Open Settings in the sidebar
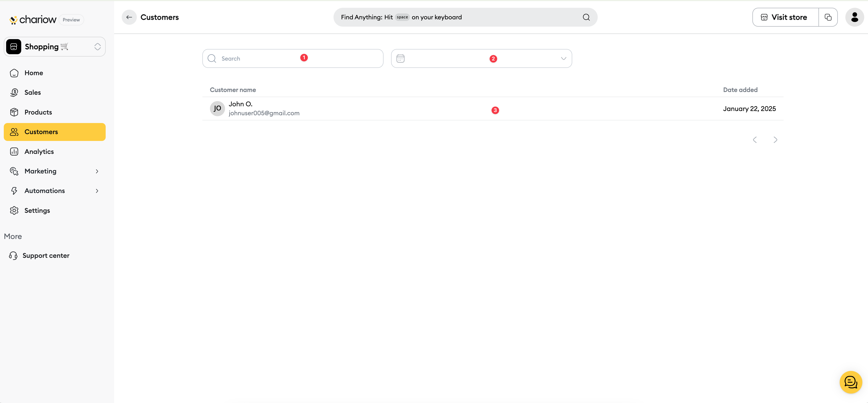The image size is (868, 403). (54, 210)
